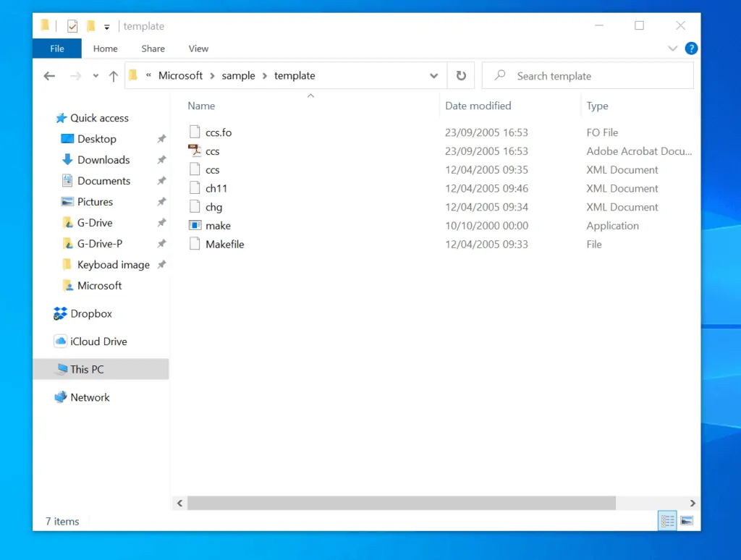Unpin Downloads from Quick access
Image resolution: width=741 pixels, height=560 pixels.
click(162, 160)
